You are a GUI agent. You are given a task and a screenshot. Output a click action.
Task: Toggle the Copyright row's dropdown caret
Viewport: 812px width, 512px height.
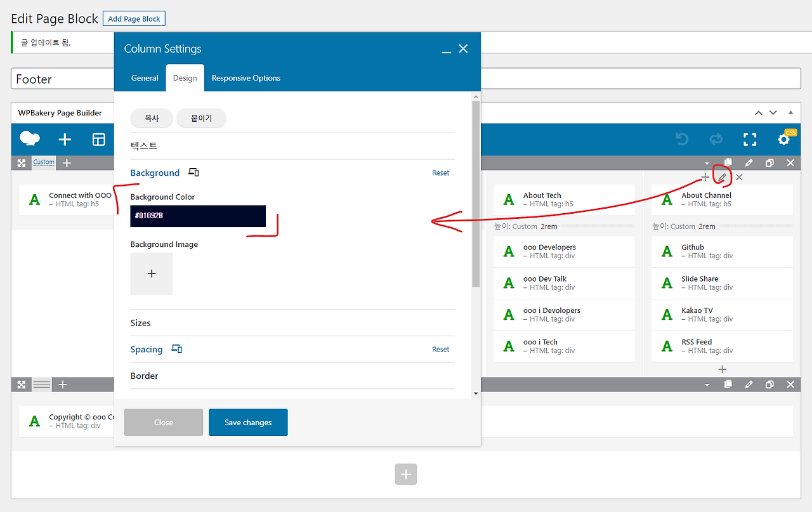(x=707, y=385)
